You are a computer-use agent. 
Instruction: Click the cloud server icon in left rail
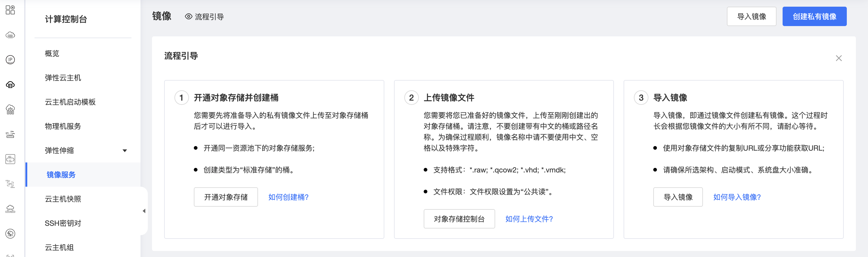(10, 35)
